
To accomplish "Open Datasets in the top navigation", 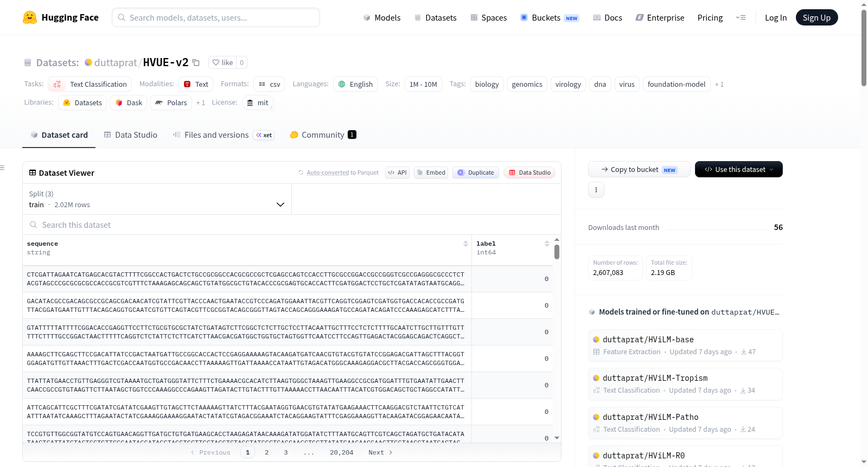I will coord(435,17).
